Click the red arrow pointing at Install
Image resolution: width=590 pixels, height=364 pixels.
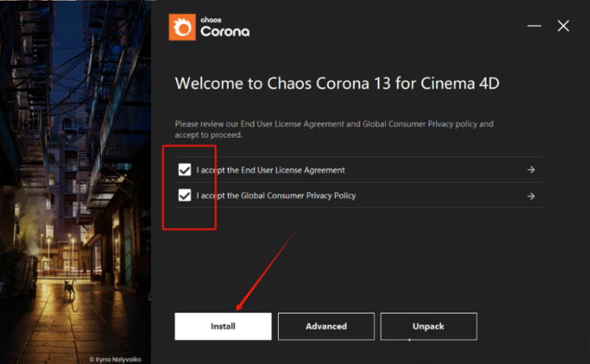click(265, 269)
